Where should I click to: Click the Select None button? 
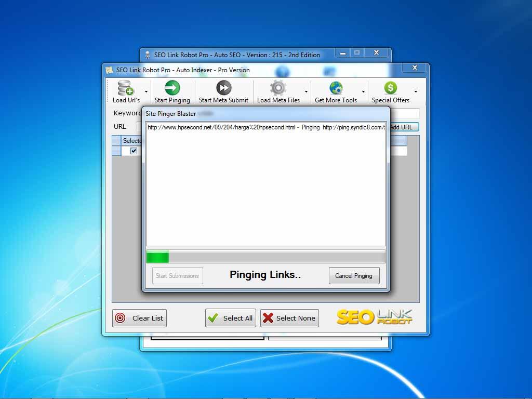pyautogui.click(x=289, y=318)
